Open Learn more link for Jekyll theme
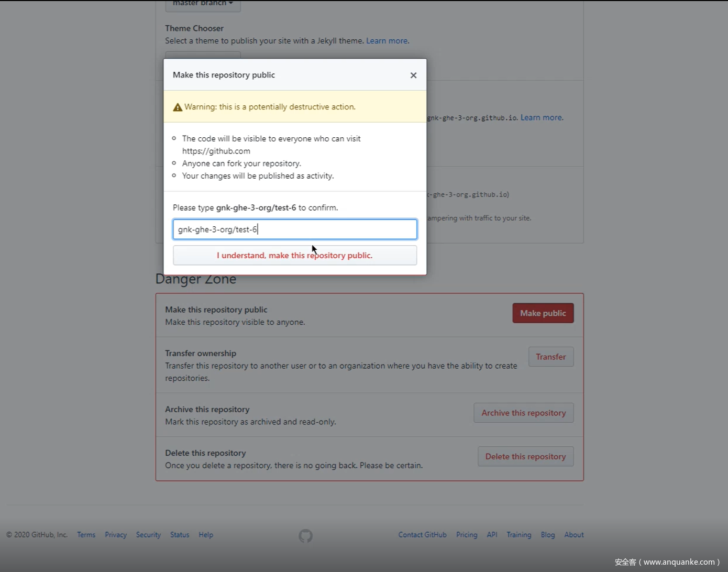Viewport: 728px width, 572px height. pyautogui.click(x=387, y=41)
